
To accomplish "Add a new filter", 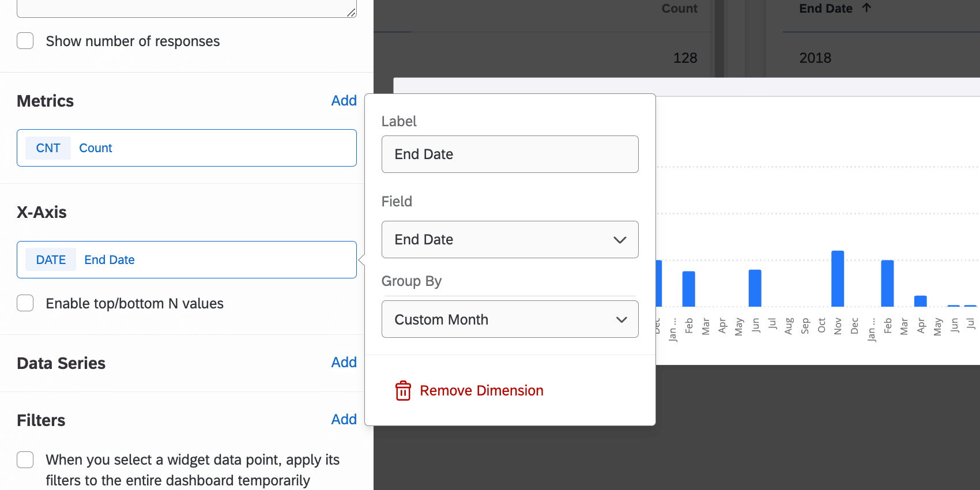I will pyautogui.click(x=344, y=420).
